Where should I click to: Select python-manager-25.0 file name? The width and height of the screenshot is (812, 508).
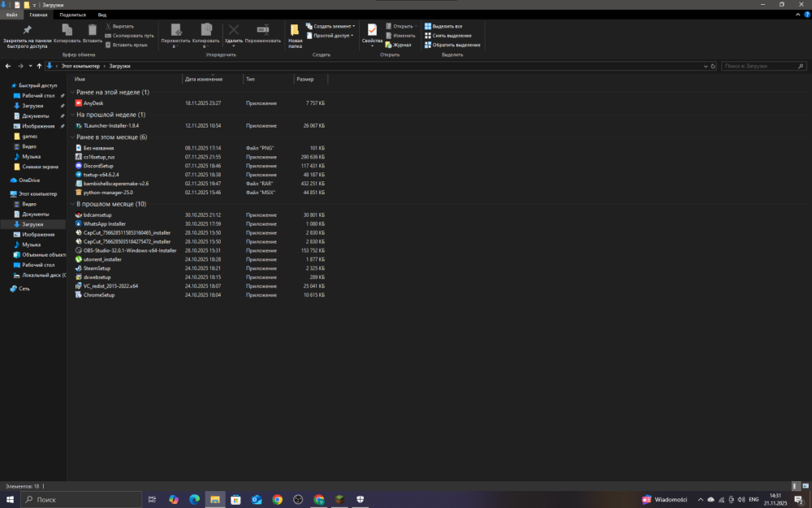pos(108,193)
